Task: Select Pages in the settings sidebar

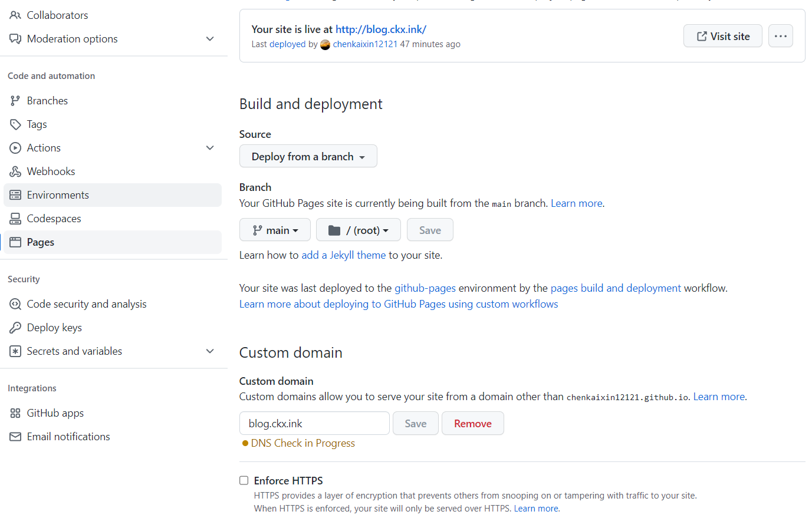Action: [41, 242]
